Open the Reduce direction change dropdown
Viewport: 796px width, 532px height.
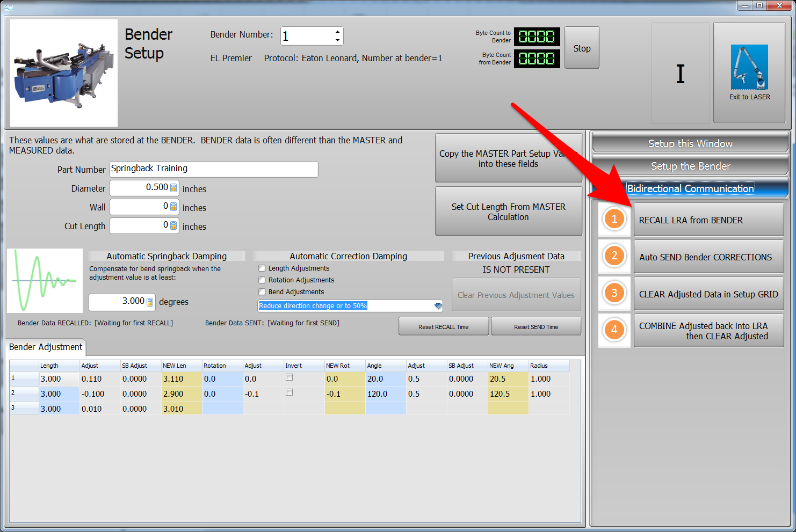tap(438, 306)
